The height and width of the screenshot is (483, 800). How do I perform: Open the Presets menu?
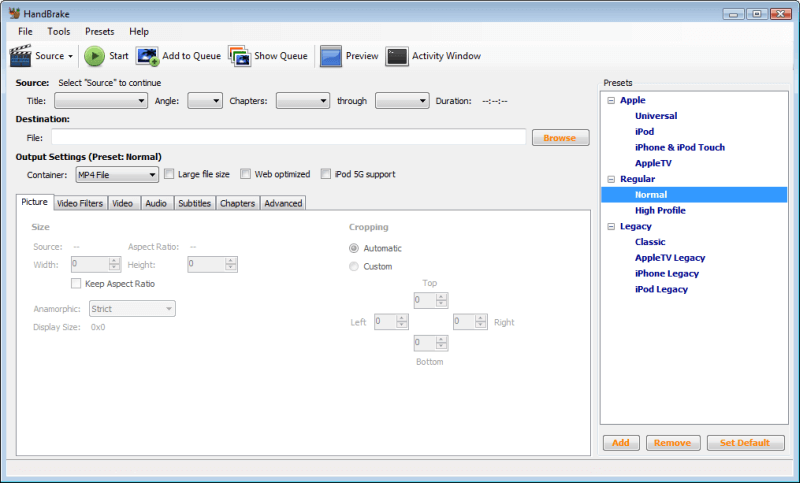[x=99, y=32]
